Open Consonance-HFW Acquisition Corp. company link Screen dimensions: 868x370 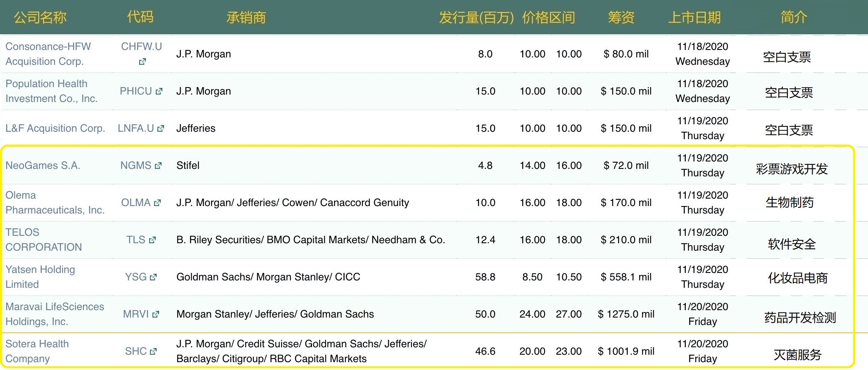tap(48, 54)
